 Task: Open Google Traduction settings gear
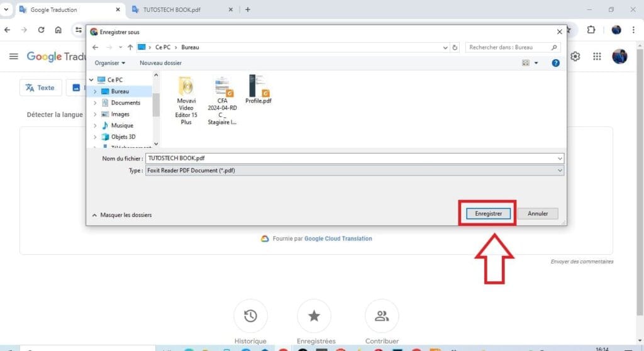pyautogui.click(x=575, y=57)
